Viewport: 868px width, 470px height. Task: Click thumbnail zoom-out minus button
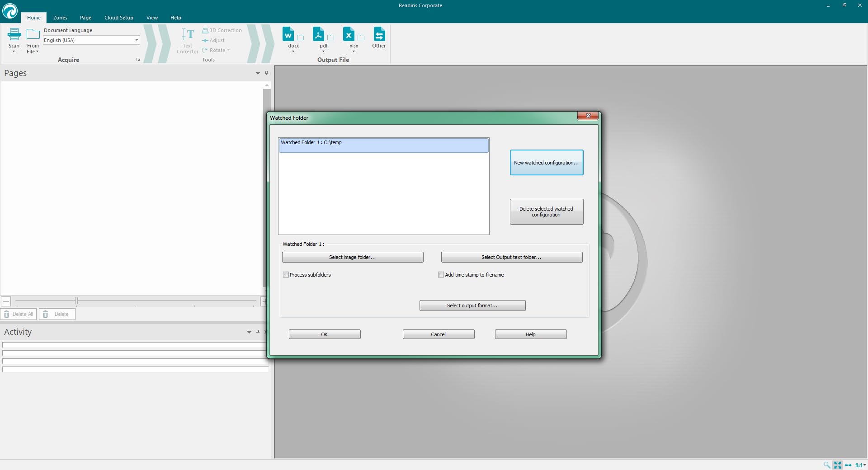[6, 301]
